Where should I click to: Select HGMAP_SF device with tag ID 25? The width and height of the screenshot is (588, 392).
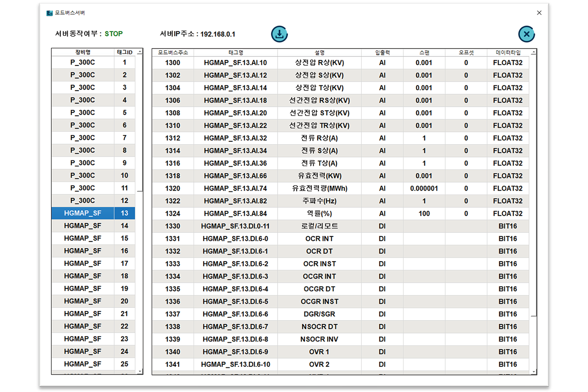tap(83, 364)
